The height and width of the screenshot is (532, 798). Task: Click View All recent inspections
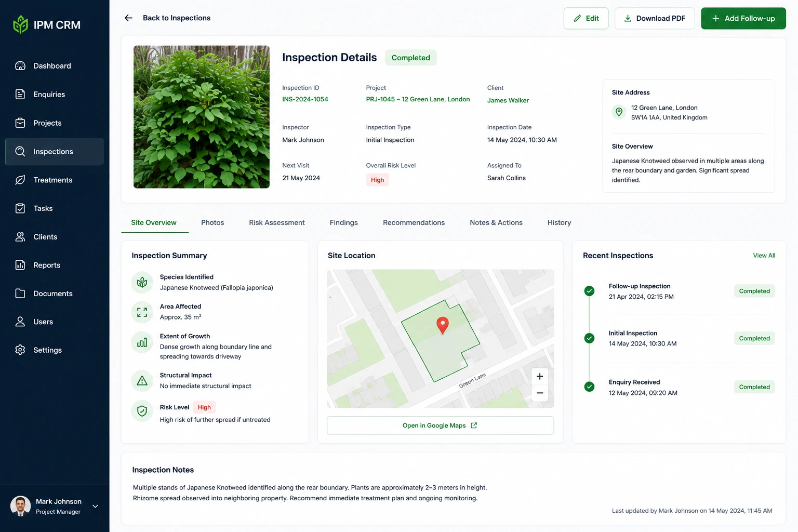764,256
